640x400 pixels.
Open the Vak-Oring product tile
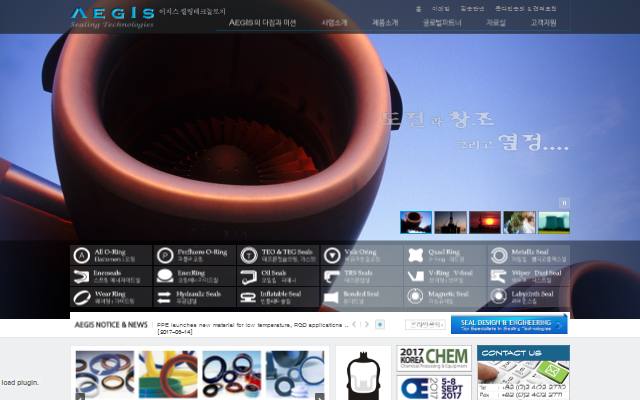[362, 255]
